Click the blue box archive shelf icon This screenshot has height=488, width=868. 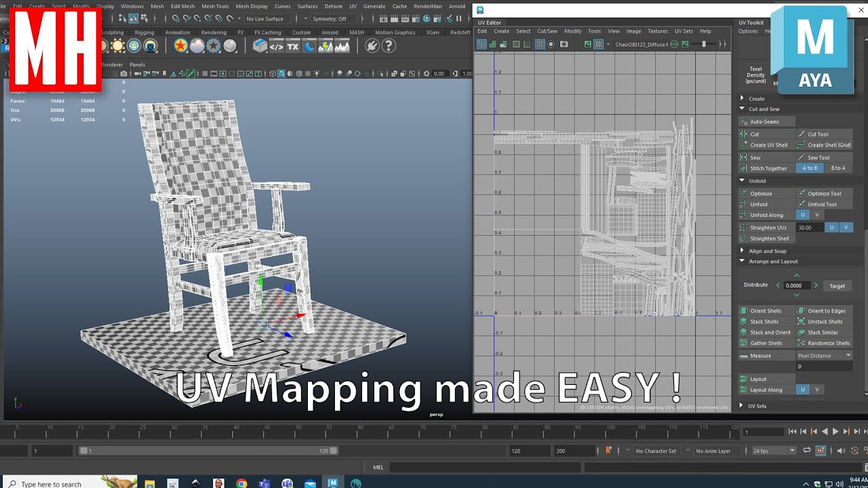pos(260,45)
